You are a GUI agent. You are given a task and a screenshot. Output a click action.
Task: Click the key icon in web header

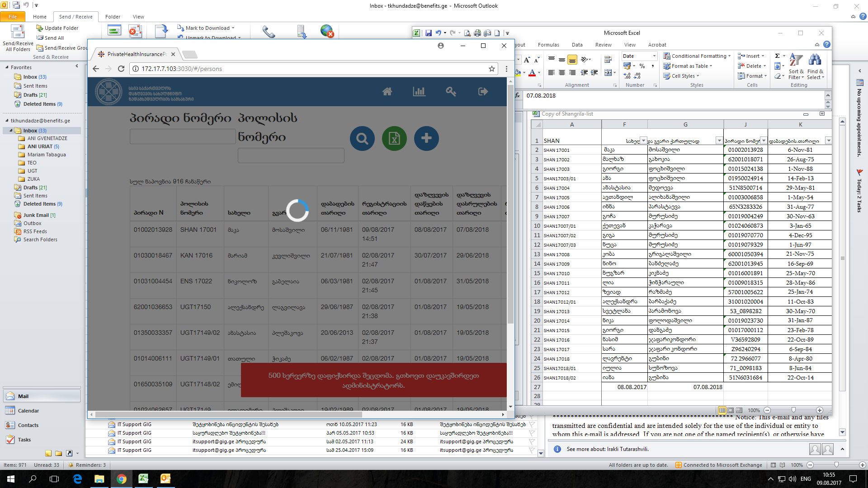451,92
